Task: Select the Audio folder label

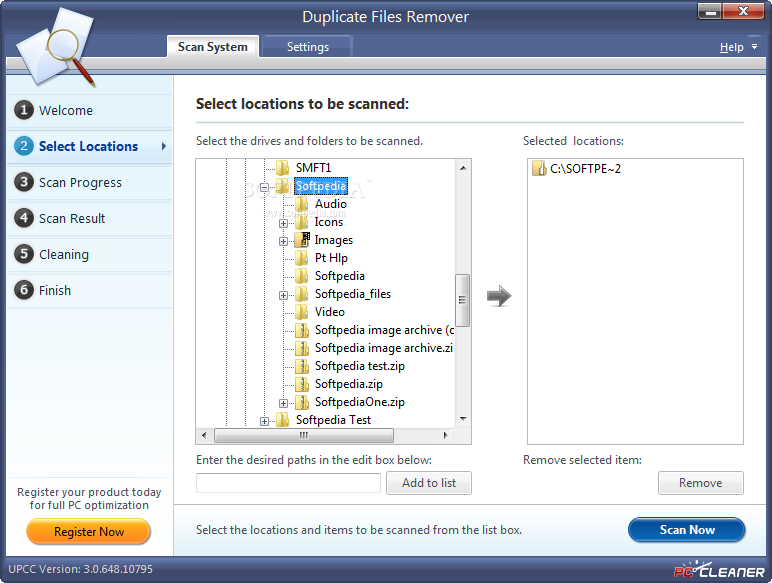Action: tap(331, 204)
